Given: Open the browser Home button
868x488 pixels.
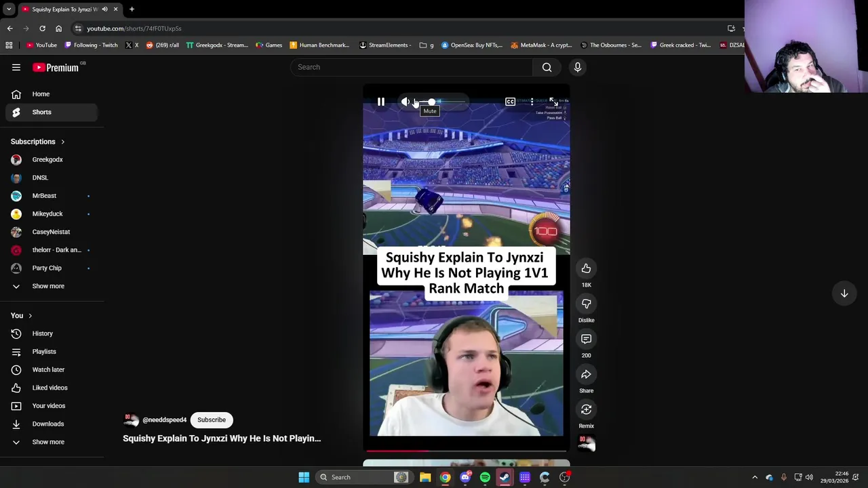Looking at the screenshot, I should click(x=58, y=28).
